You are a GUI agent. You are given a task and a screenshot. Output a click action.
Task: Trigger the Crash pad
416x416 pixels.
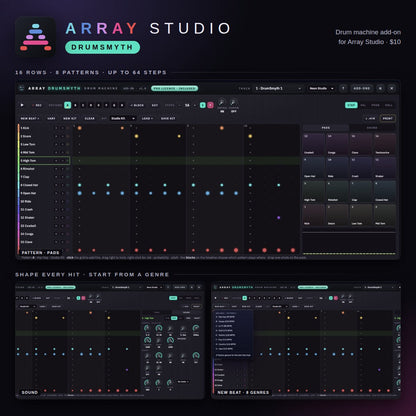pos(361,168)
